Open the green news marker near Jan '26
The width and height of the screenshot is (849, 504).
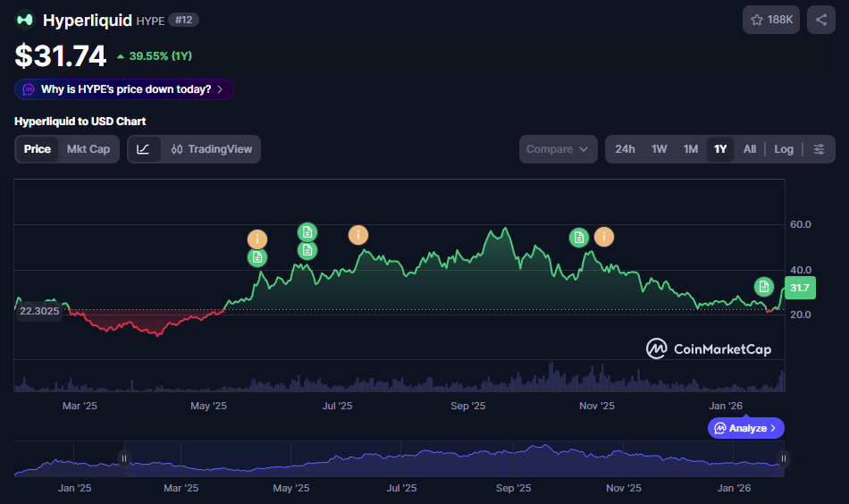pyautogui.click(x=764, y=286)
